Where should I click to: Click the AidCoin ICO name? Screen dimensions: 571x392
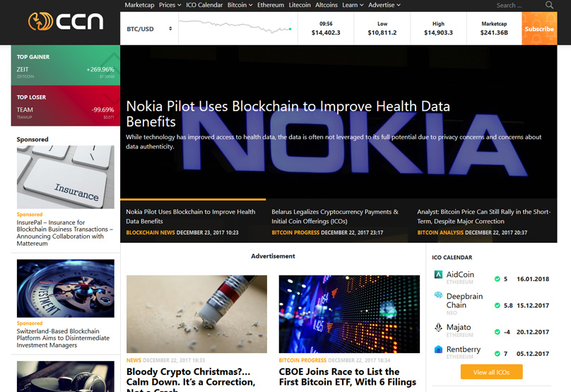460,275
